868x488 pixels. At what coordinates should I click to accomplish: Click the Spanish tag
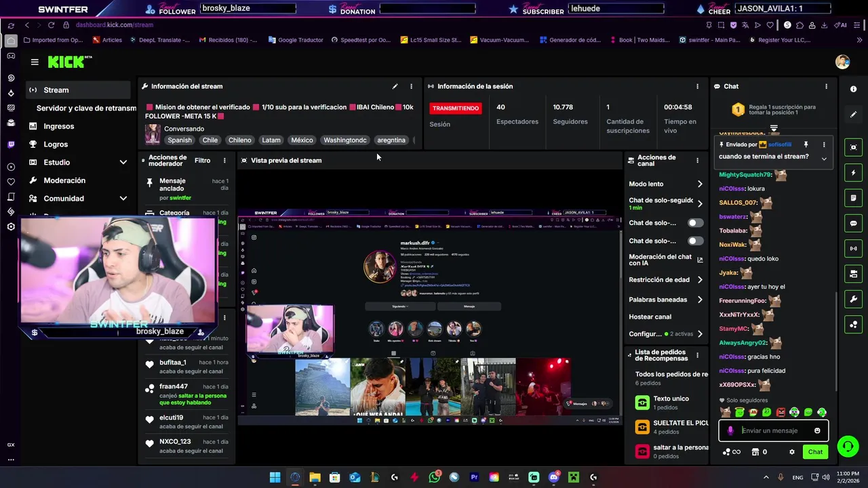pyautogui.click(x=180, y=140)
